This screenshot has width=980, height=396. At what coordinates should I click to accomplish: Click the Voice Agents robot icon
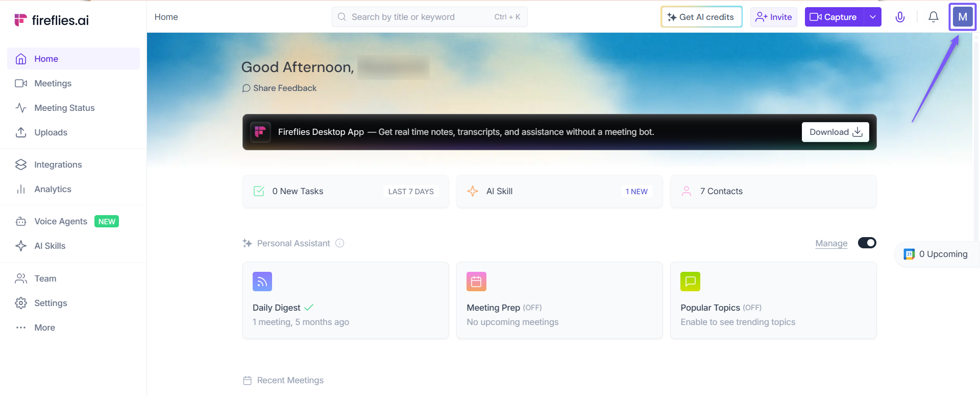[x=21, y=221]
